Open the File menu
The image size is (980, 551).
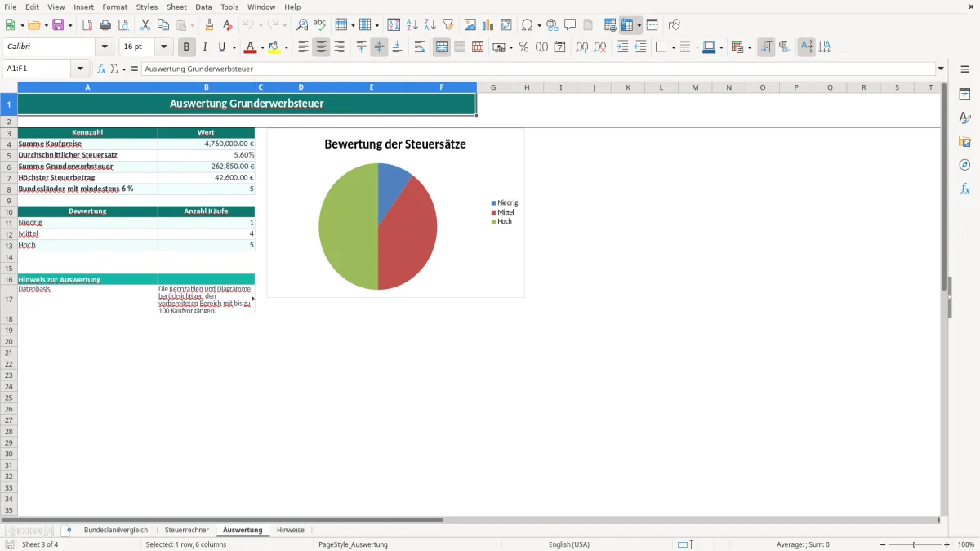[11, 7]
